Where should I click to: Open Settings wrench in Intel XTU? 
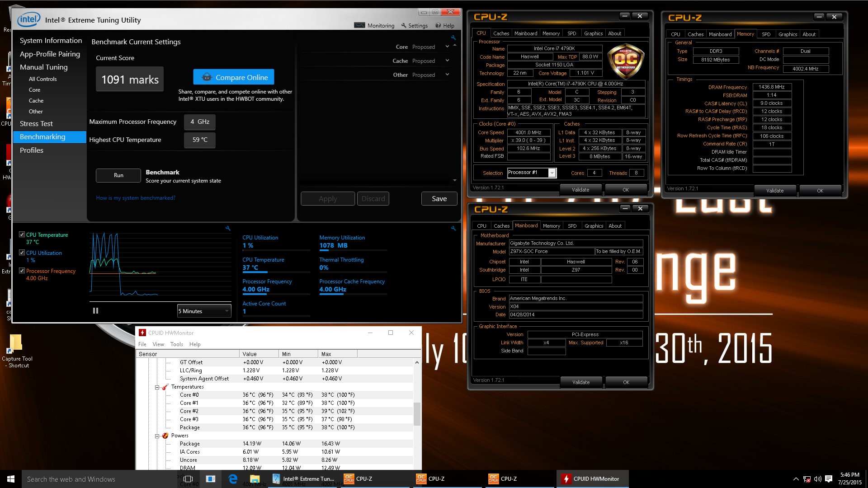(414, 26)
